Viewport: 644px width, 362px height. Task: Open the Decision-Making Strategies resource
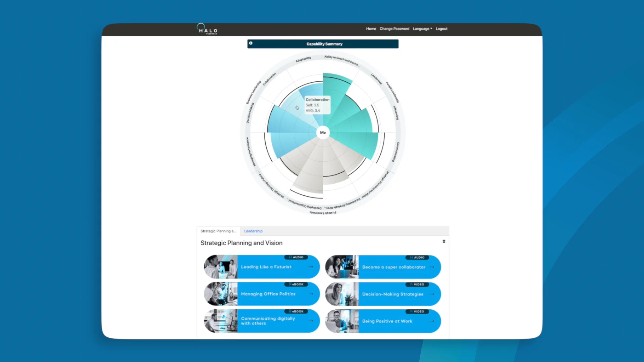392,294
